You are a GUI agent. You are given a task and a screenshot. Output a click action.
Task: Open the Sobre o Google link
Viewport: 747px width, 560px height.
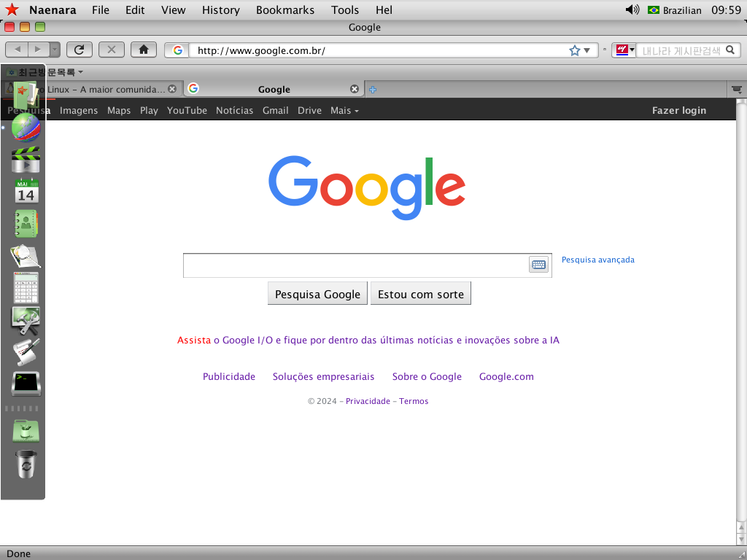[427, 377]
